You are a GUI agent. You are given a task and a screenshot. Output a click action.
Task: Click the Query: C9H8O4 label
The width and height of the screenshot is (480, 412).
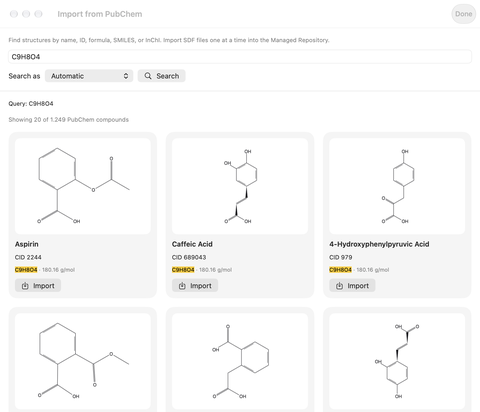(31, 104)
